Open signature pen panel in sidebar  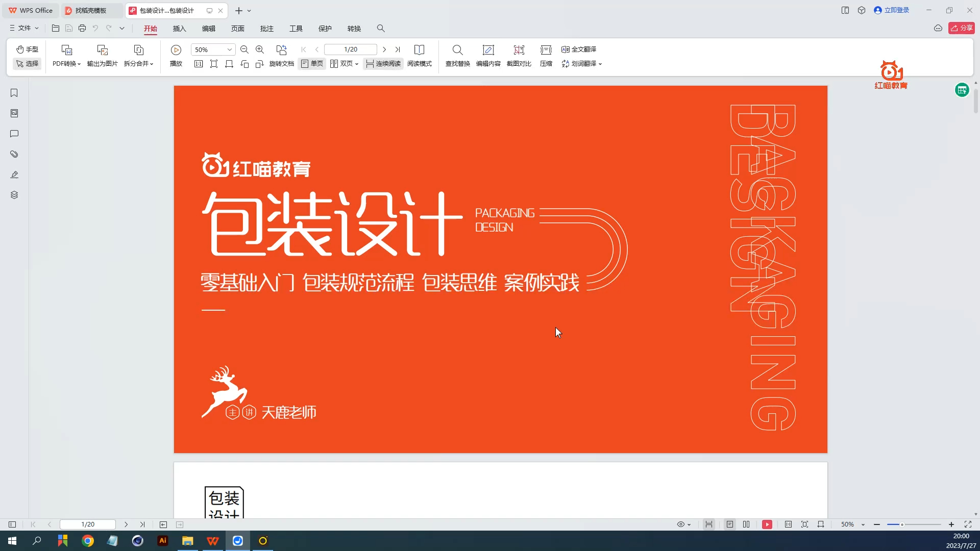[14, 174]
